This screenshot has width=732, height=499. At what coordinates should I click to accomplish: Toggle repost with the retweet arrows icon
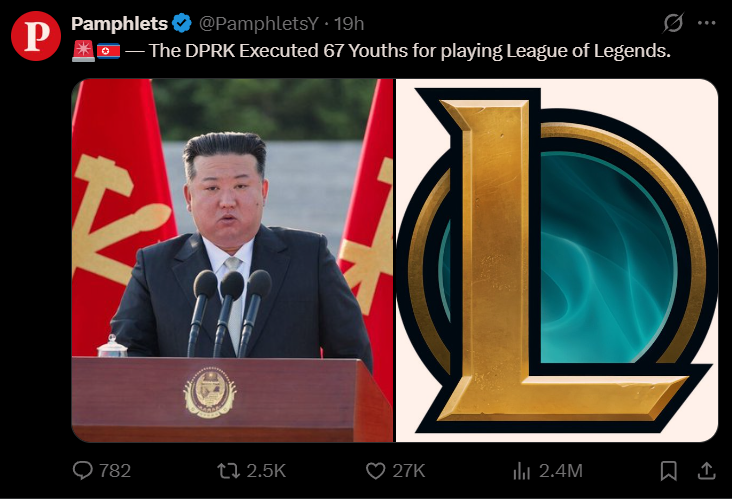(229, 471)
